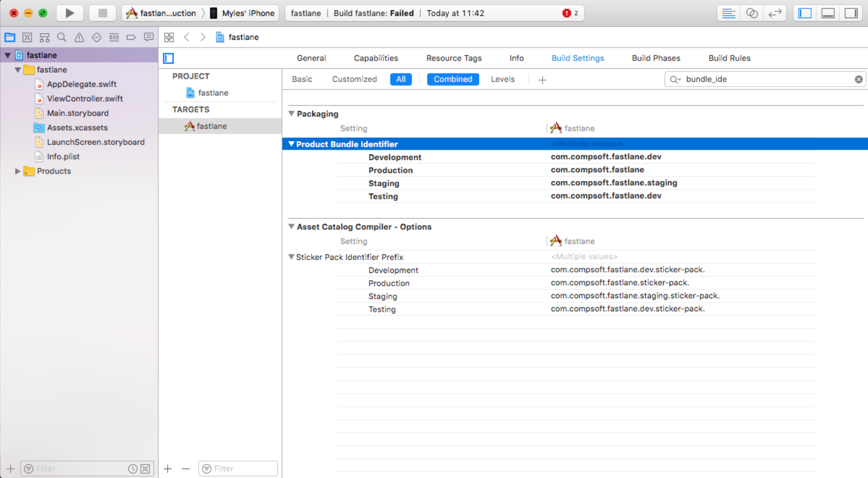Switch to the Build Phases tab
Image resolution: width=868 pixels, height=478 pixels.
point(656,58)
